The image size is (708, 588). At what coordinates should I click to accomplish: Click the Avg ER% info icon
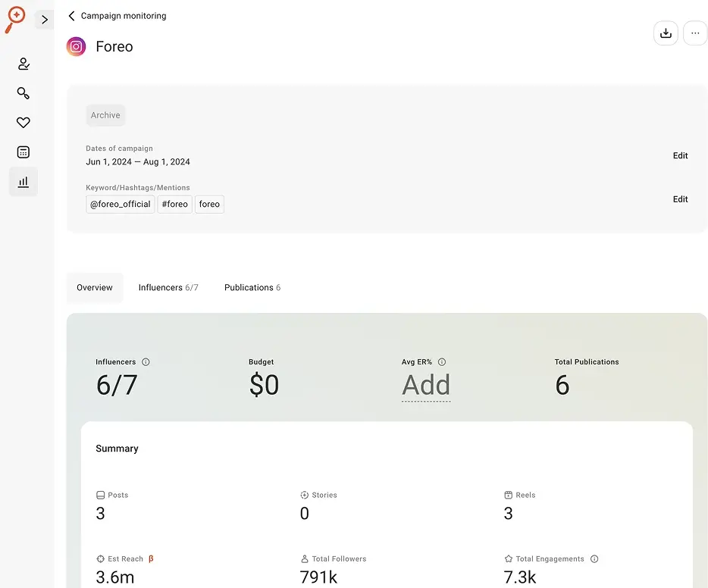(441, 361)
